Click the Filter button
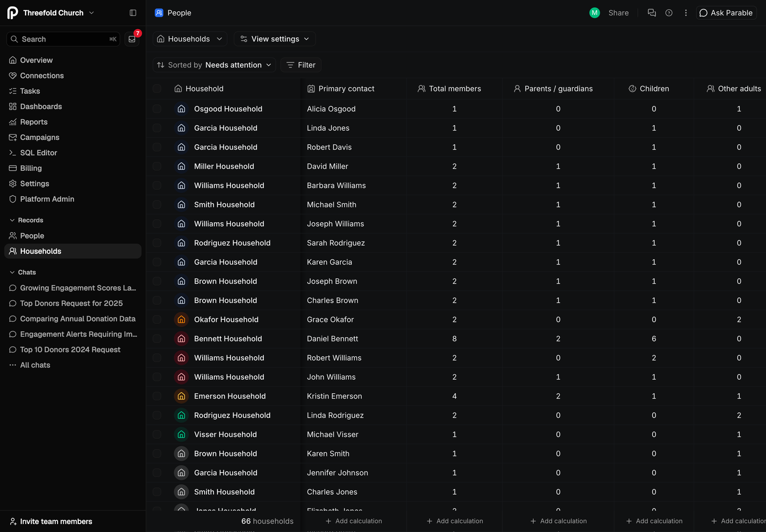Viewport: 766px width, 532px height. click(301, 65)
